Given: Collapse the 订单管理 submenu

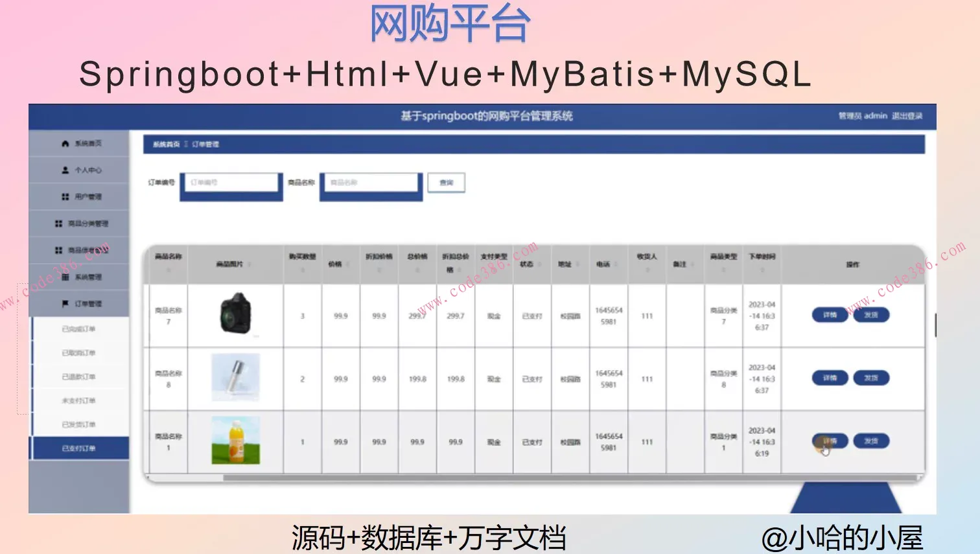Looking at the screenshot, I should pos(80,303).
